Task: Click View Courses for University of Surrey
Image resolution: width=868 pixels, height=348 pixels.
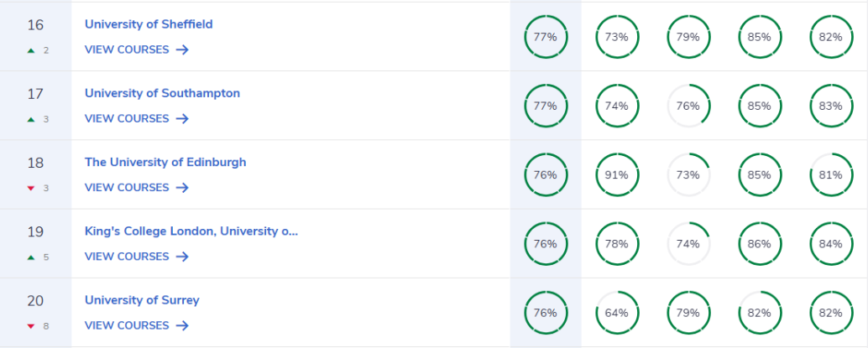Action: [x=127, y=325]
